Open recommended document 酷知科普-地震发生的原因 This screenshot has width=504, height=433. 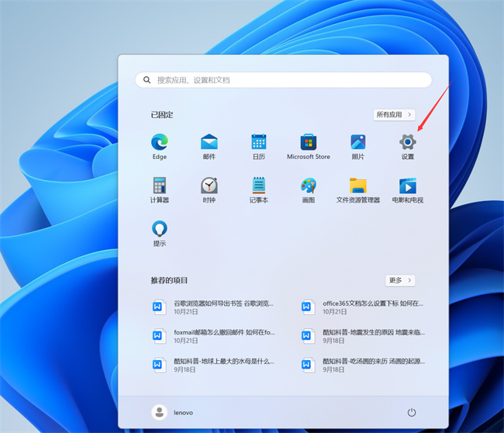coord(362,336)
